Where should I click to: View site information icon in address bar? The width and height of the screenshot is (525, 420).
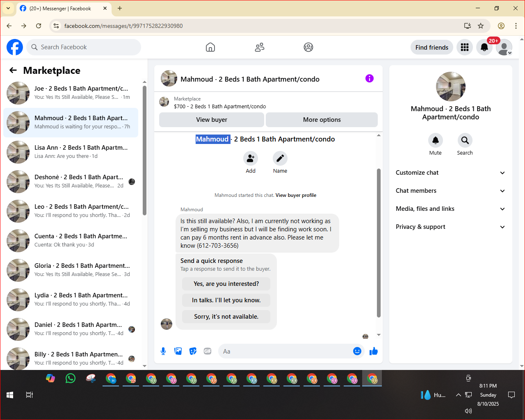56,26
